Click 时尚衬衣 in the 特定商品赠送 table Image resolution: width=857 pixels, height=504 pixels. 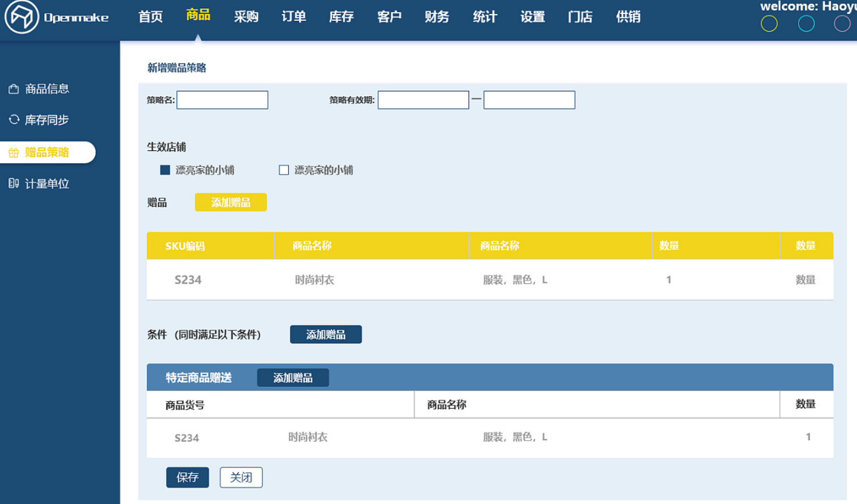pyautogui.click(x=308, y=437)
